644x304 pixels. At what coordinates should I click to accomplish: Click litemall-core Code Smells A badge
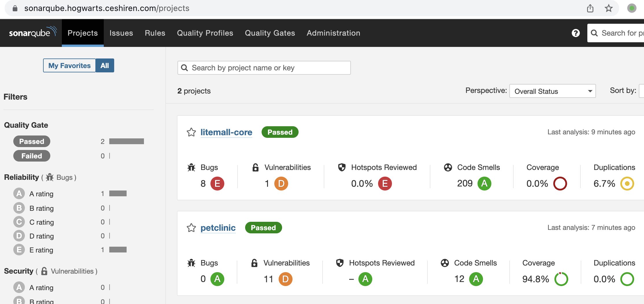point(484,184)
